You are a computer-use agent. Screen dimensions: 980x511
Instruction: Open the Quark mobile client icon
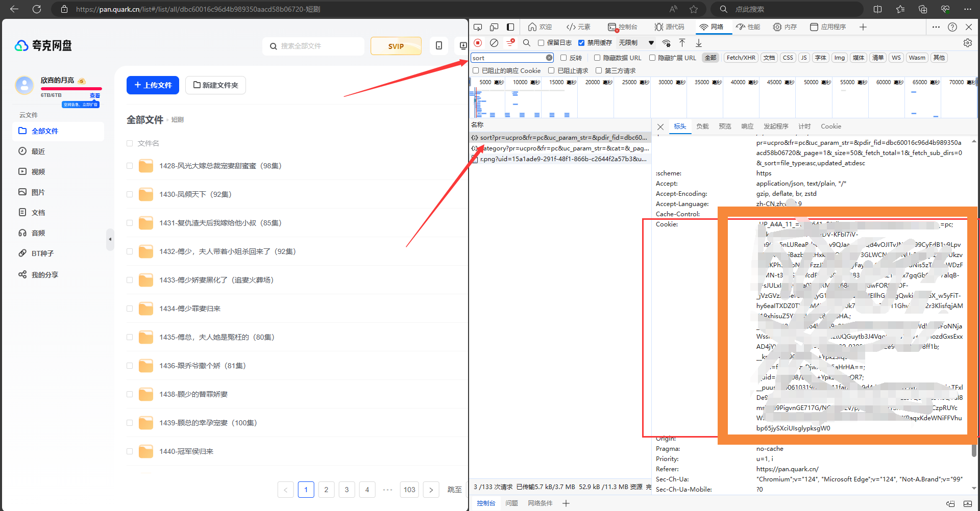tap(439, 46)
